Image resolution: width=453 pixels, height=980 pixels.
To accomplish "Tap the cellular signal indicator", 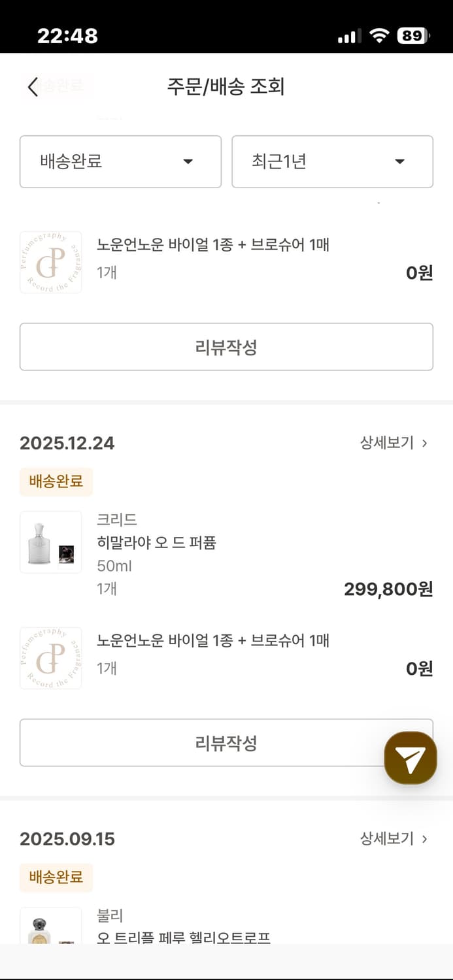I will point(350,37).
